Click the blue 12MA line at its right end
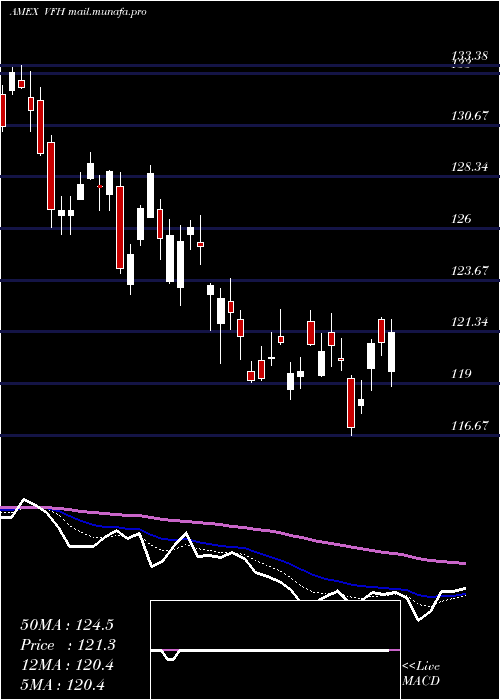This screenshot has width=500, height=700. [463, 594]
